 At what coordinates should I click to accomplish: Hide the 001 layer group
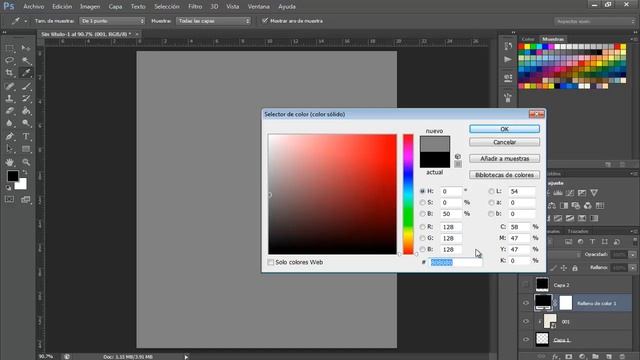pos(526,321)
